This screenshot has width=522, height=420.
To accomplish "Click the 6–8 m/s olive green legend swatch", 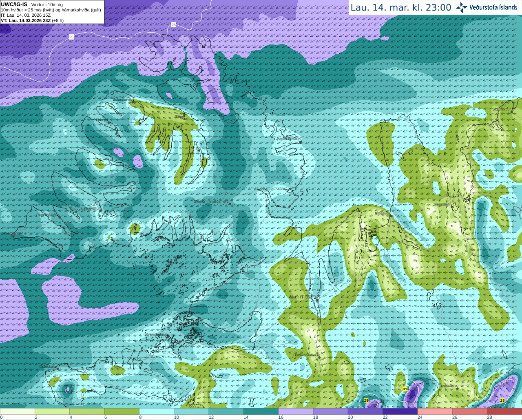I will click(122, 411).
